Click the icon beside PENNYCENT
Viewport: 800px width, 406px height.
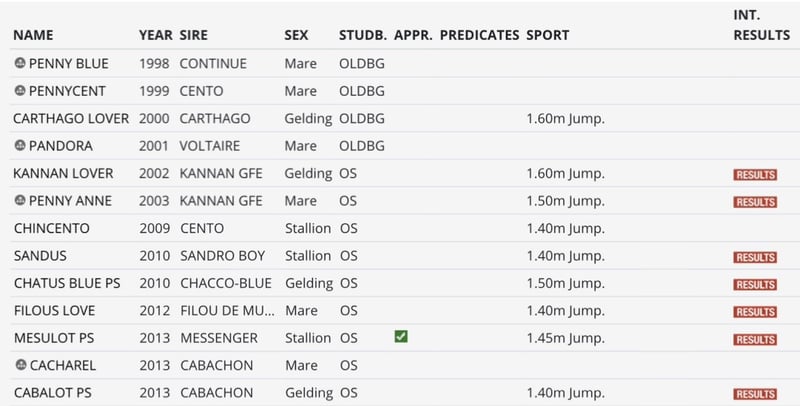click(20, 91)
